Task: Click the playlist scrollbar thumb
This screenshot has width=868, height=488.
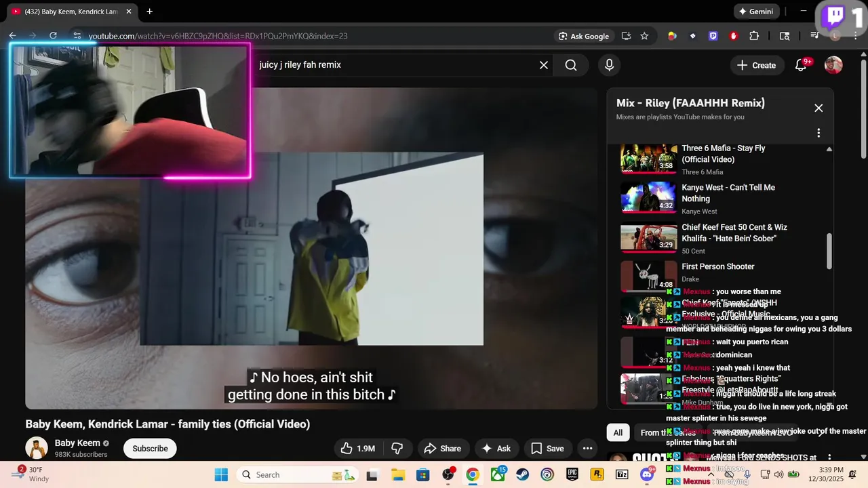Action: [x=829, y=251]
